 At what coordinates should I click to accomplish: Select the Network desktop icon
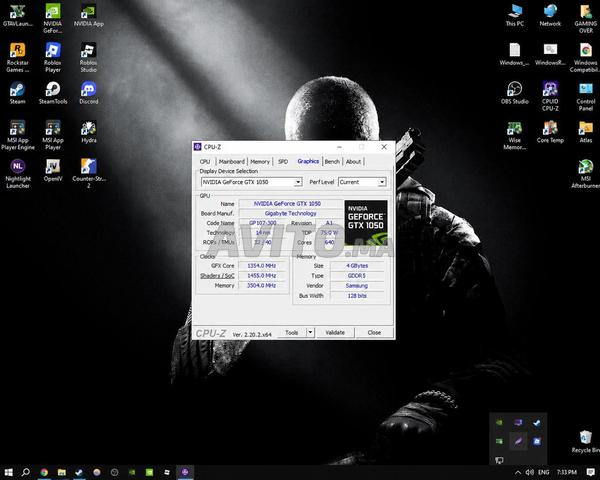click(x=550, y=16)
